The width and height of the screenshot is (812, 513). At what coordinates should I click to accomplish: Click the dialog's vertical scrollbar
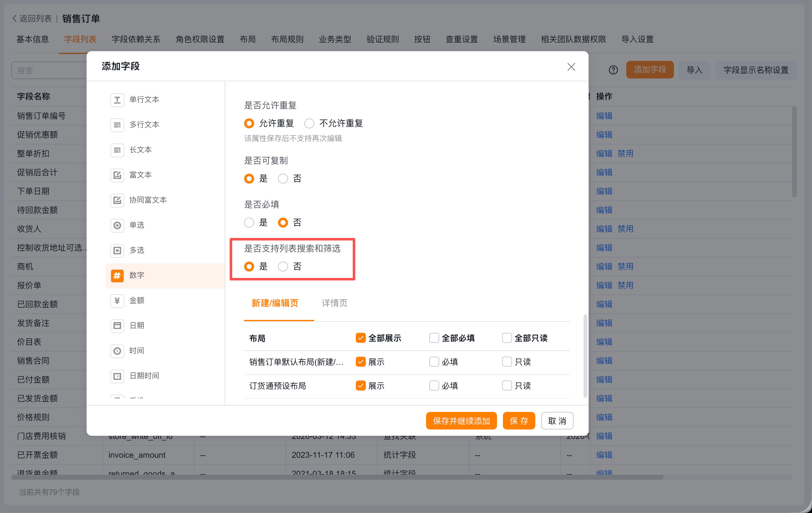pyautogui.click(x=585, y=356)
